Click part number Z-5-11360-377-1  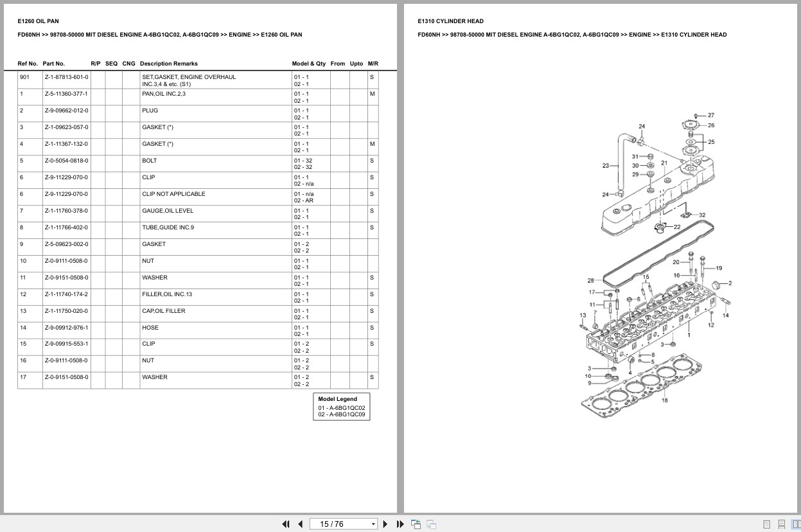point(66,94)
